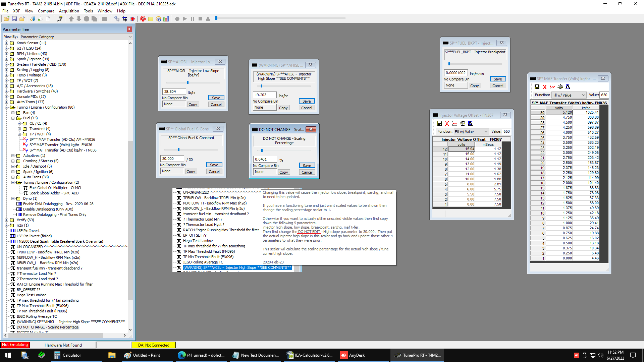This screenshot has height=362, width=644.
Task: Open the Compare menu
Action: point(46,11)
